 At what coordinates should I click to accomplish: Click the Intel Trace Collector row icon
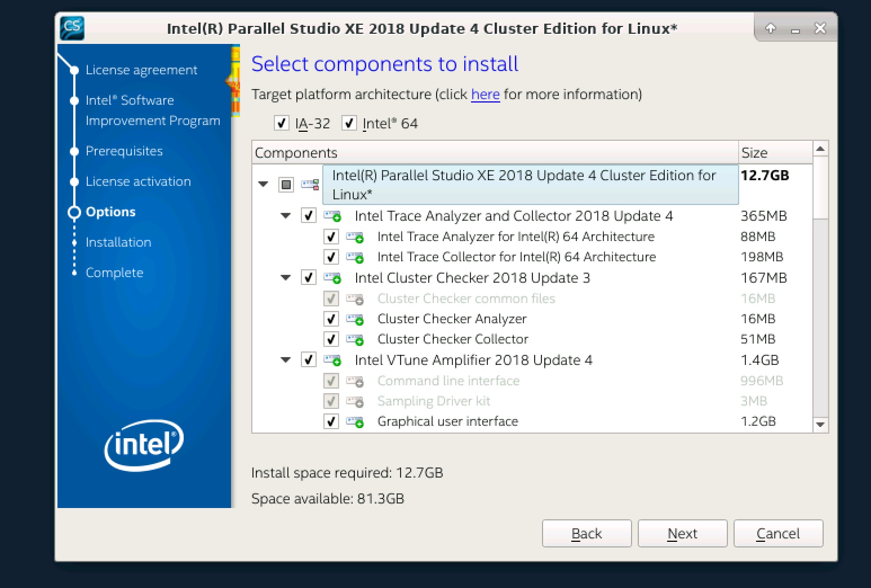[355, 257]
